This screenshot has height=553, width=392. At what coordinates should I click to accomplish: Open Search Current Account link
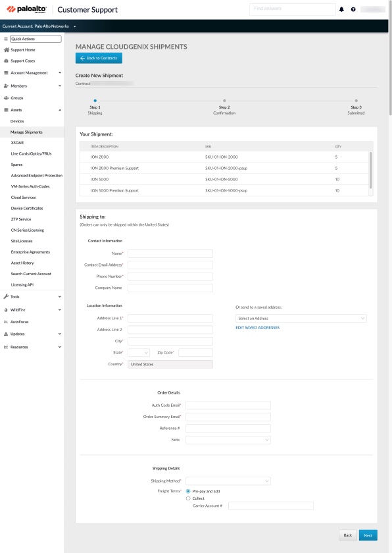(31, 274)
